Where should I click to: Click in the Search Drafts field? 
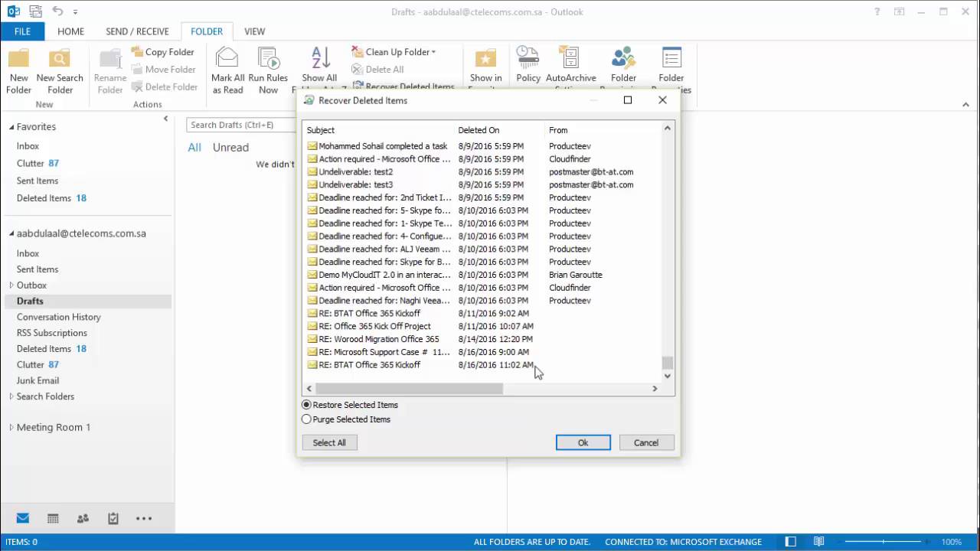click(241, 125)
